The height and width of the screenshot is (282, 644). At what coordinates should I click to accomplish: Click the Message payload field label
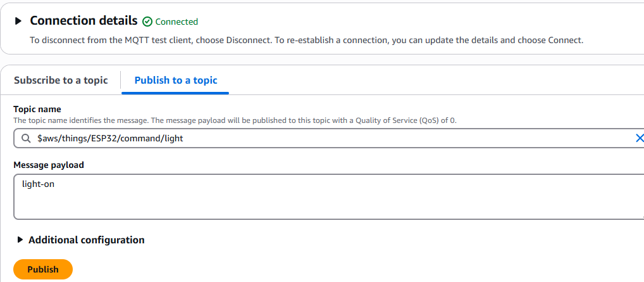[49, 165]
